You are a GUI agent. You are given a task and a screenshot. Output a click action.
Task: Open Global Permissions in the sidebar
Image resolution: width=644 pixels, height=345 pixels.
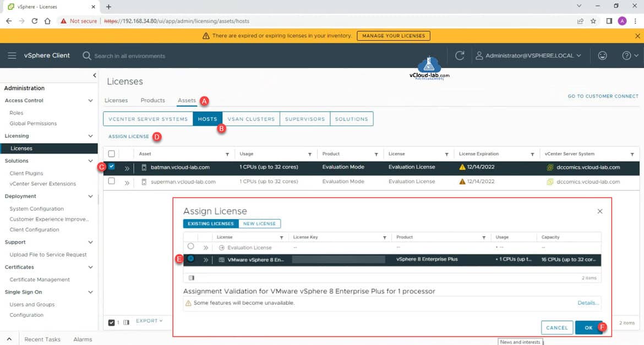tap(33, 123)
